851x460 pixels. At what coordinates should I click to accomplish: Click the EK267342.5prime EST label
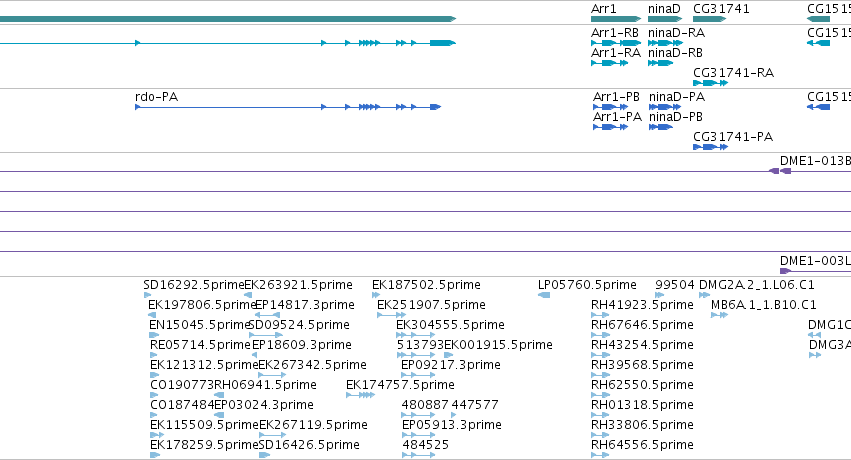313,365
